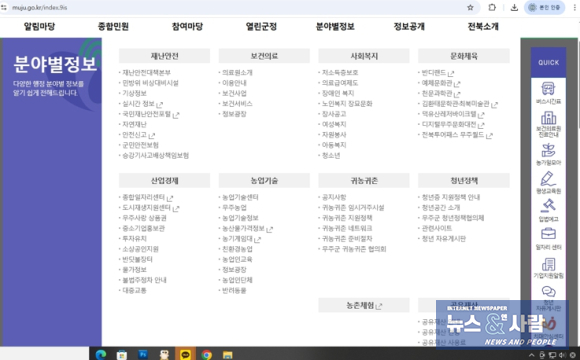This screenshot has height=360, width=580.
Task: Open the browser downloads icon
Action: (x=514, y=7)
